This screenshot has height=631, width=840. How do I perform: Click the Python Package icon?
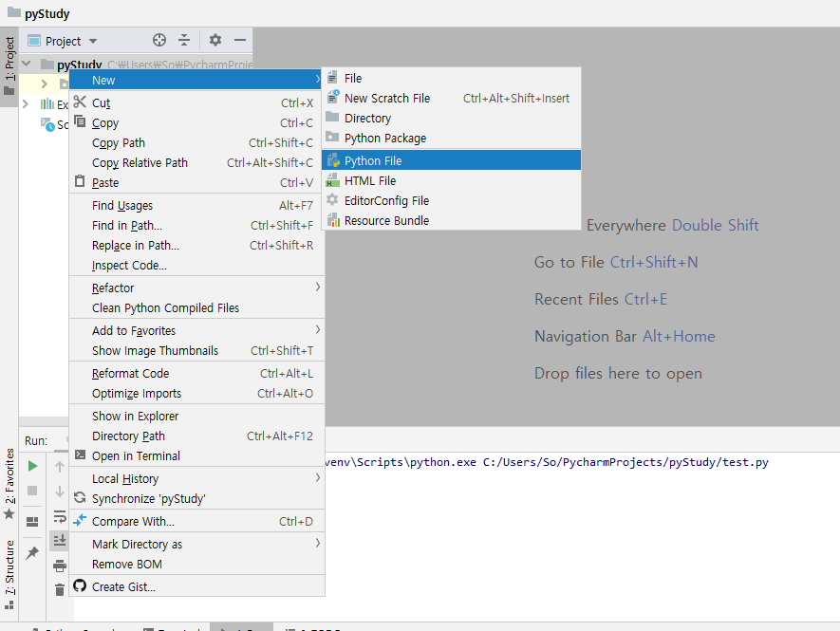coord(333,138)
